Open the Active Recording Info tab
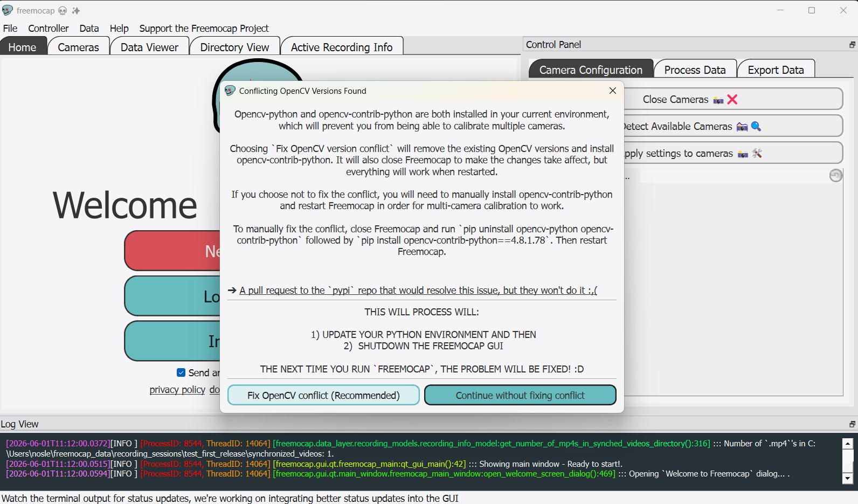The image size is (858, 504). (x=342, y=47)
